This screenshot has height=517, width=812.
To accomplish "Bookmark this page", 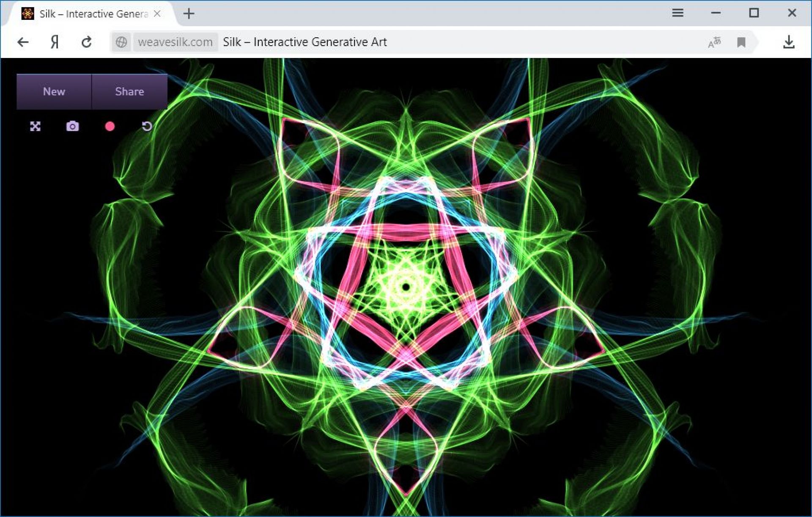I will point(741,42).
